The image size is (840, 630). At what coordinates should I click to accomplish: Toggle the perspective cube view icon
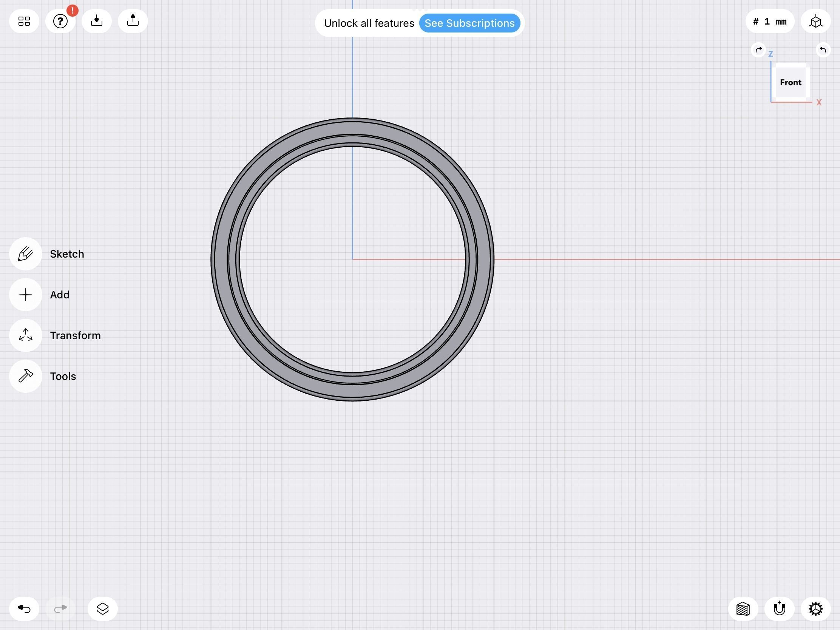(x=815, y=22)
